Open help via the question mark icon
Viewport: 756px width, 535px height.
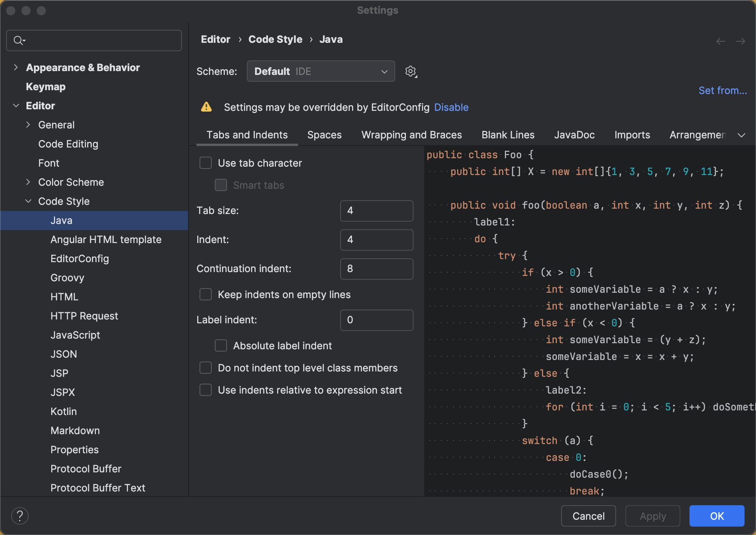pos(20,516)
